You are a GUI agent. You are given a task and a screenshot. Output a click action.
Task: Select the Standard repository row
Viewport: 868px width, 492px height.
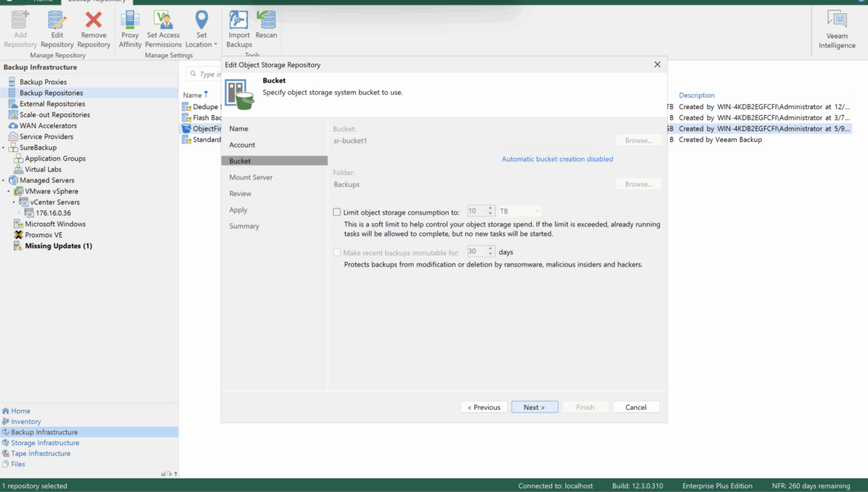[x=202, y=140]
